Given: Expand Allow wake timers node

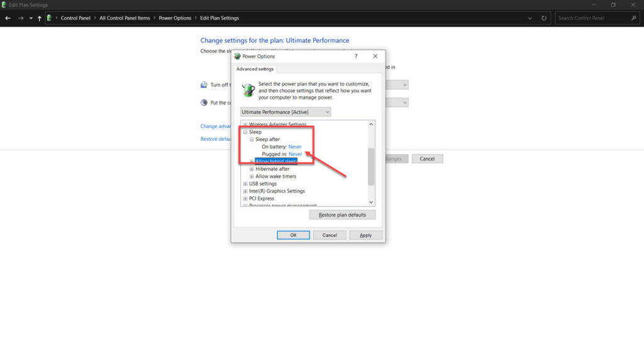Looking at the screenshot, I should (x=252, y=176).
